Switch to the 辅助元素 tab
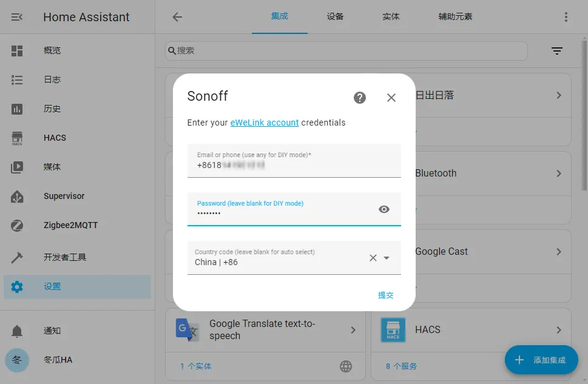Screen dimensions: 588x384 pyautogui.click(x=455, y=16)
